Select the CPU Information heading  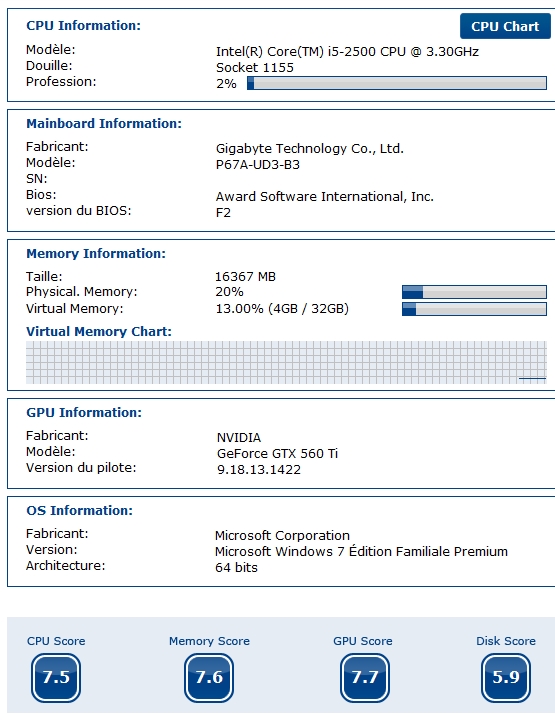(x=83, y=25)
